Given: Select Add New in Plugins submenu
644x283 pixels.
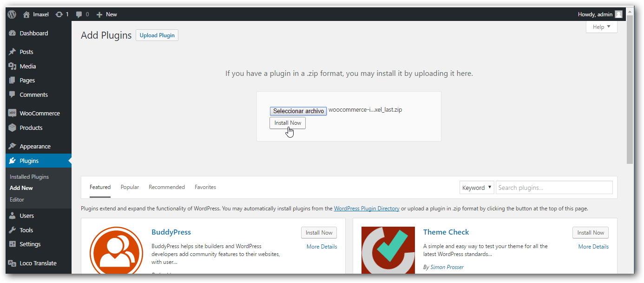Looking at the screenshot, I should pyautogui.click(x=21, y=188).
